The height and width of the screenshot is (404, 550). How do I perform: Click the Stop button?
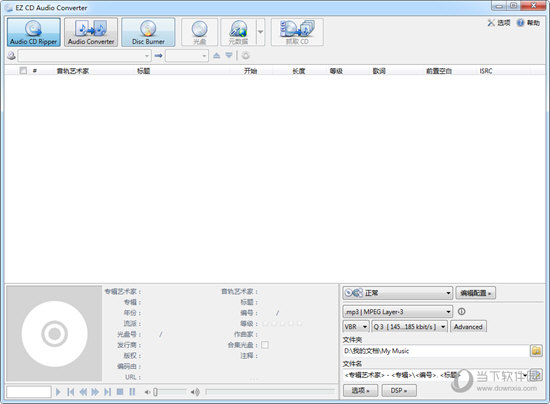tap(120, 392)
